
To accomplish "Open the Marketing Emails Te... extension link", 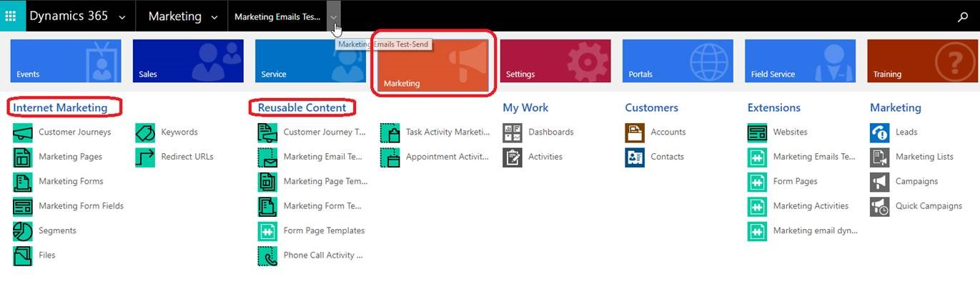I will click(x=814, y=157).
